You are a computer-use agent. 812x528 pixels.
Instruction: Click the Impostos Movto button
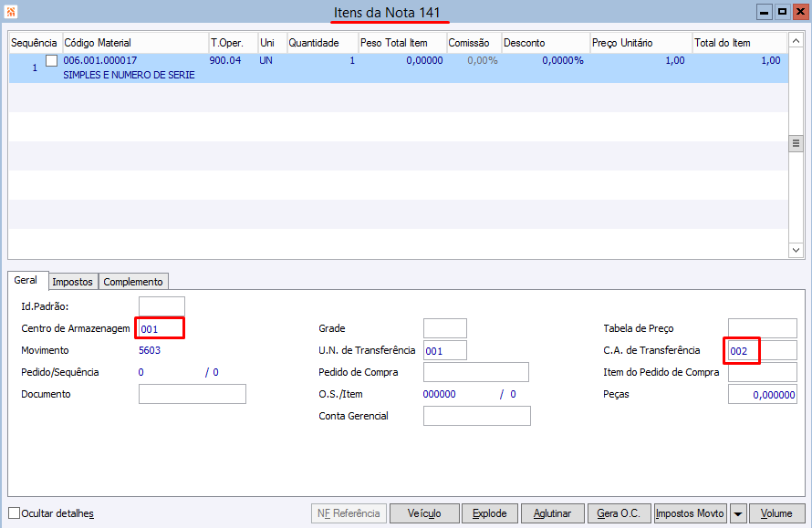point(691,513)
